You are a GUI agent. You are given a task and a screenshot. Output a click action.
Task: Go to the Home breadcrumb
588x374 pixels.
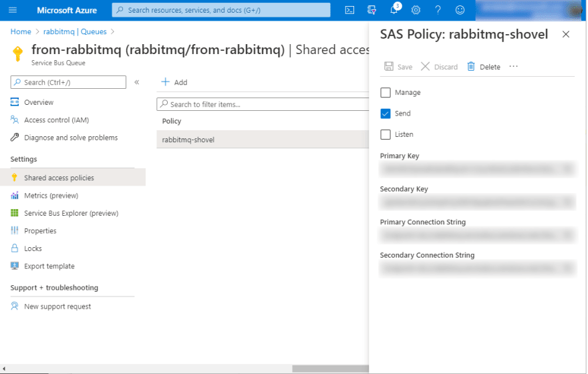point(21,31)
